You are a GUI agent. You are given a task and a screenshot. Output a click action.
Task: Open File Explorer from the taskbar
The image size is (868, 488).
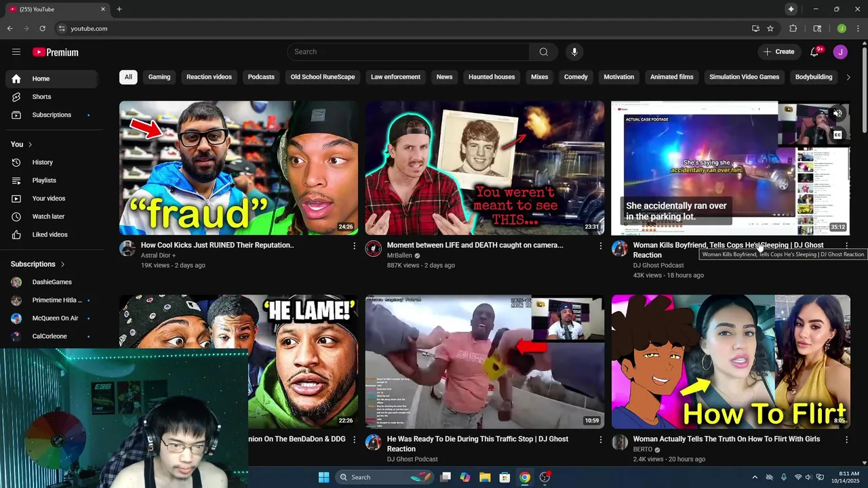[485, 477]
